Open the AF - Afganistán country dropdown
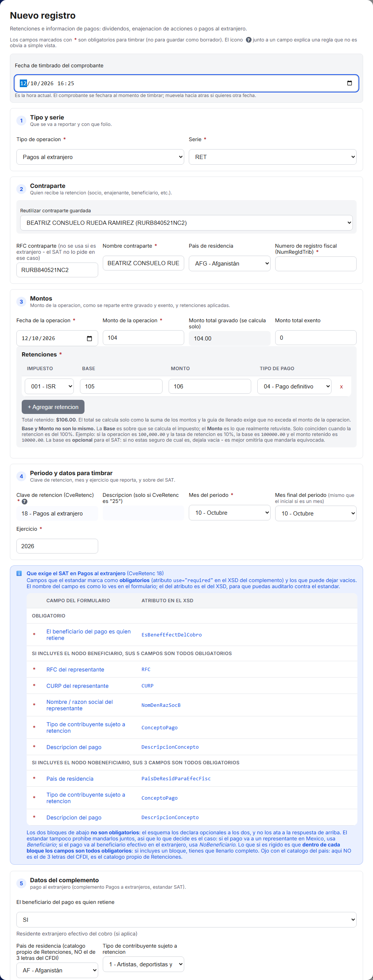The height and width of the screenshot is (980, 373). [57, 970]
